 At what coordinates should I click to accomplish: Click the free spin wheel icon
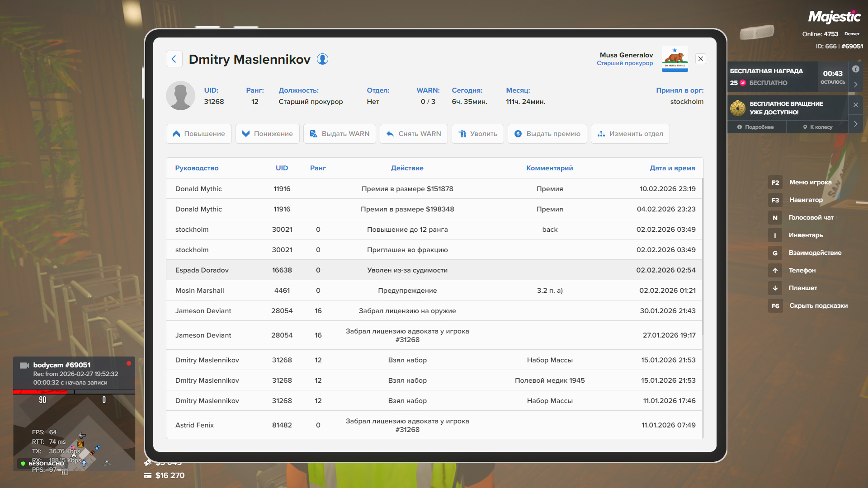pyautogui.click(x=738, y=108)
